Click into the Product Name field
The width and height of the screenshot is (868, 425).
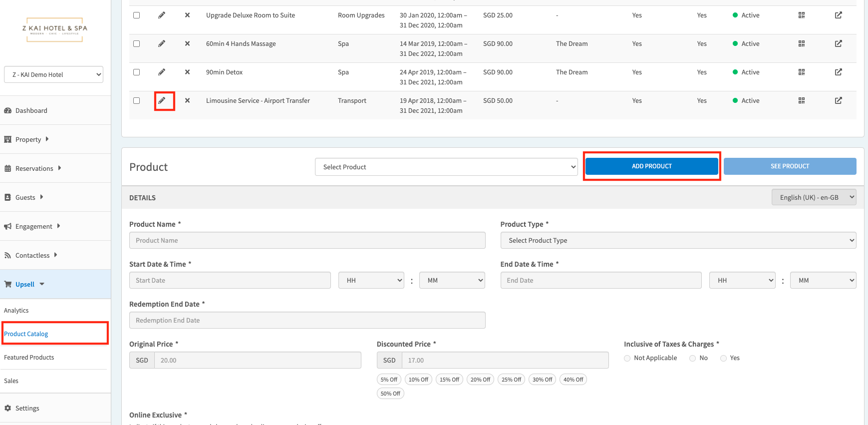[307, 240]
